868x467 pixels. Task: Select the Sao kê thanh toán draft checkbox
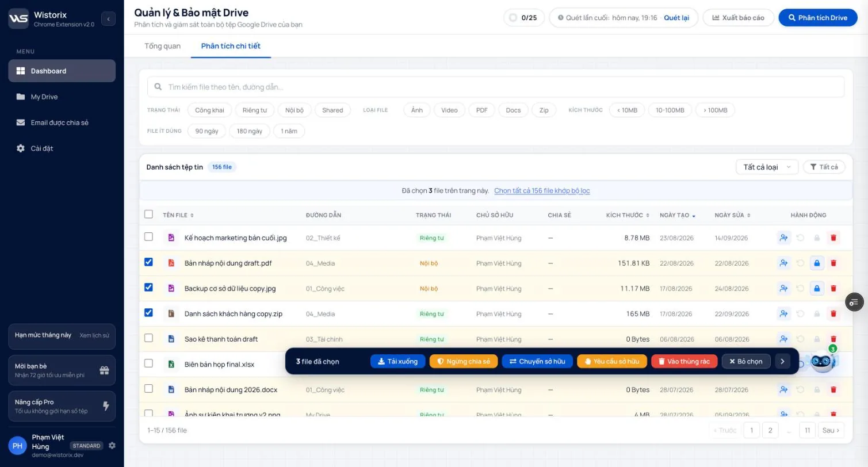(148, 338)
